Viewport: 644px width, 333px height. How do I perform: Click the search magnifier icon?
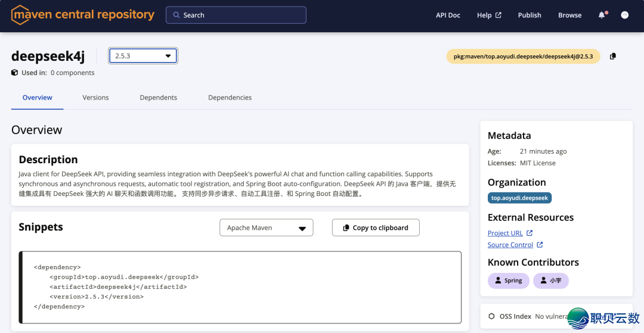click(176, 15)
